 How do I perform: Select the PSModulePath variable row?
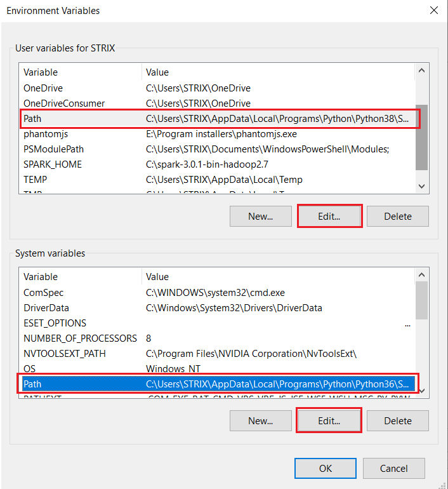pos(53,149)
